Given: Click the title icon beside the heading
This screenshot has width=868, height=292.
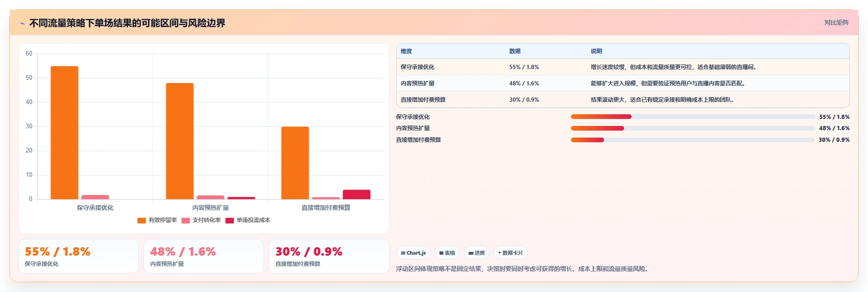Looking at the screenshot, I should click(22, 23).
